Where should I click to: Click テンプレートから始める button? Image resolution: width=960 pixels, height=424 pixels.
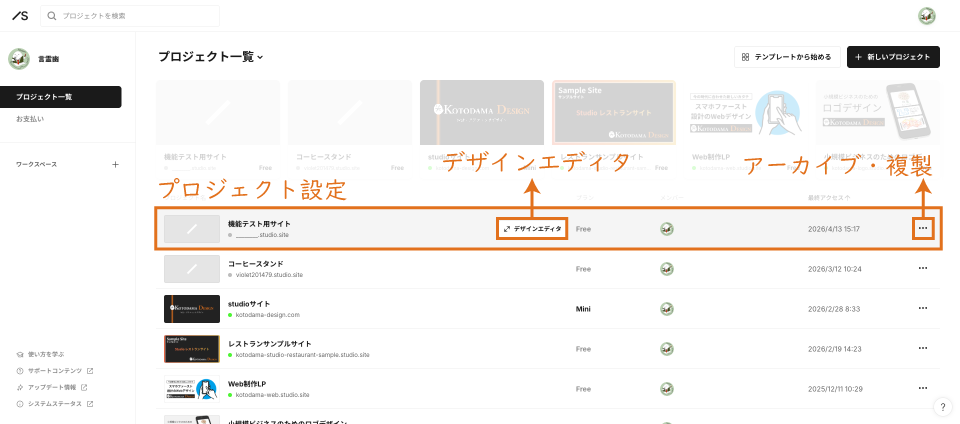point(787,57)
